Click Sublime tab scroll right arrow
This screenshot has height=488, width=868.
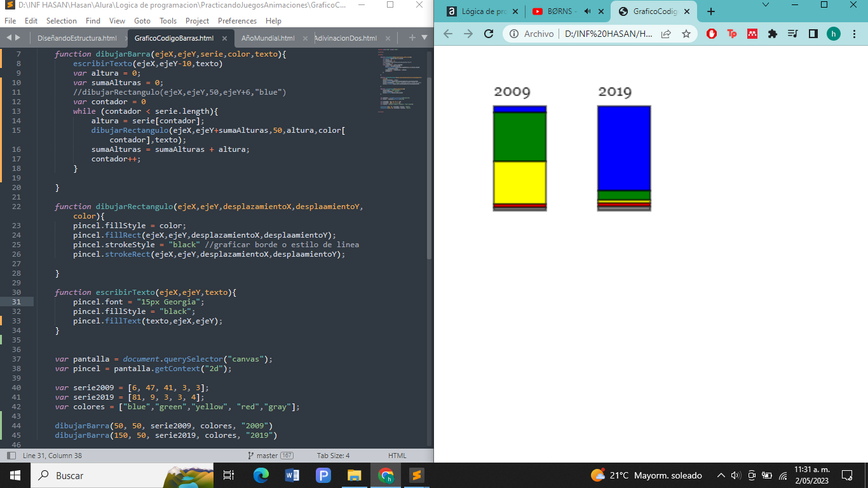point(18,38)
